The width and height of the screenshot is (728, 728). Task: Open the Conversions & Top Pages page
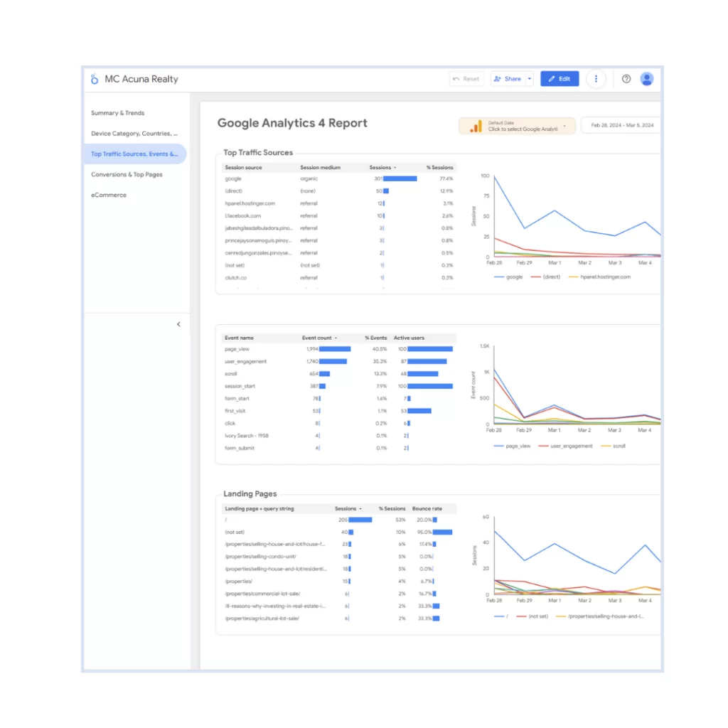[x=127, y=175]
